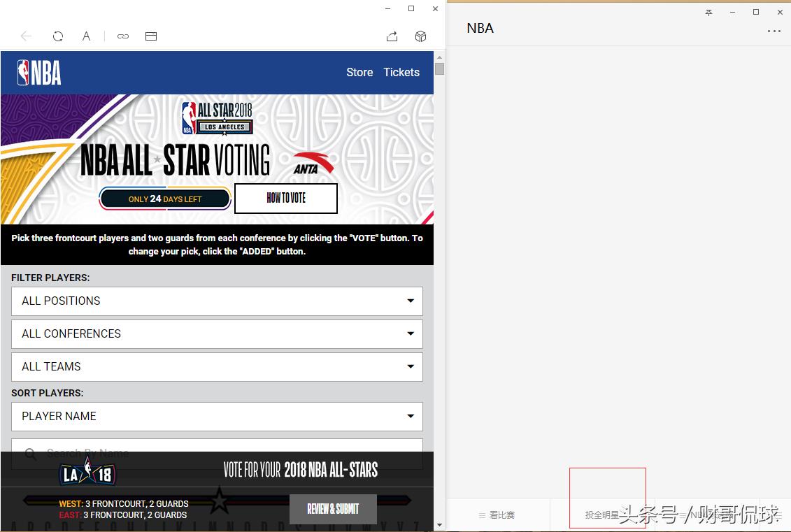Maximize the NBA chat window
This screenshot has height=532, width=791.
pyautogui.click(x=756, y=12)
